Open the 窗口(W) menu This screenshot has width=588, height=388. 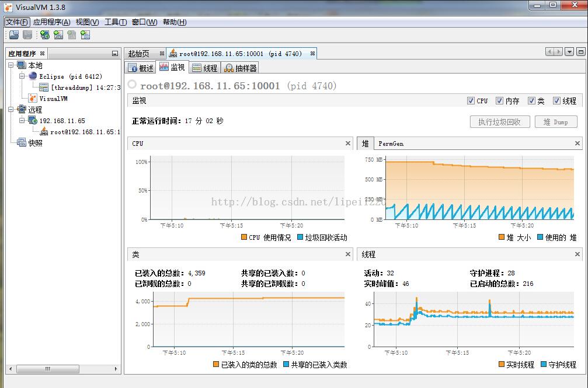coord(144,22)
